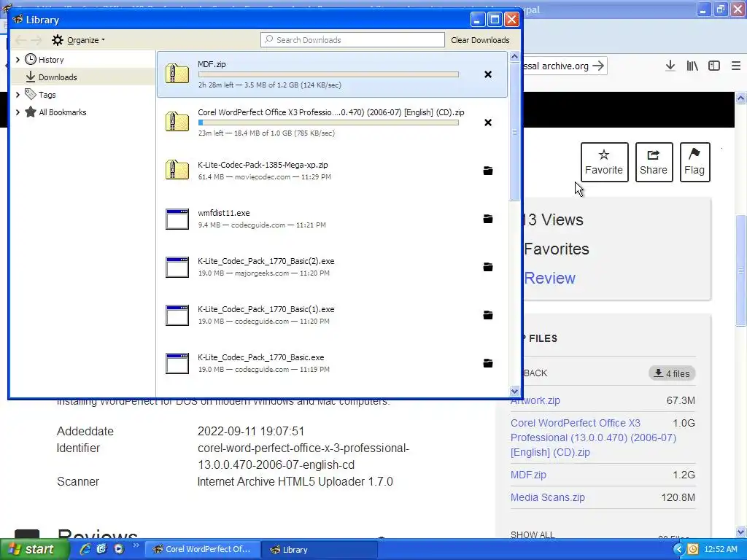Select All Bookmarks in Library sidebar

pyautogui.click(x=63, y=112)
